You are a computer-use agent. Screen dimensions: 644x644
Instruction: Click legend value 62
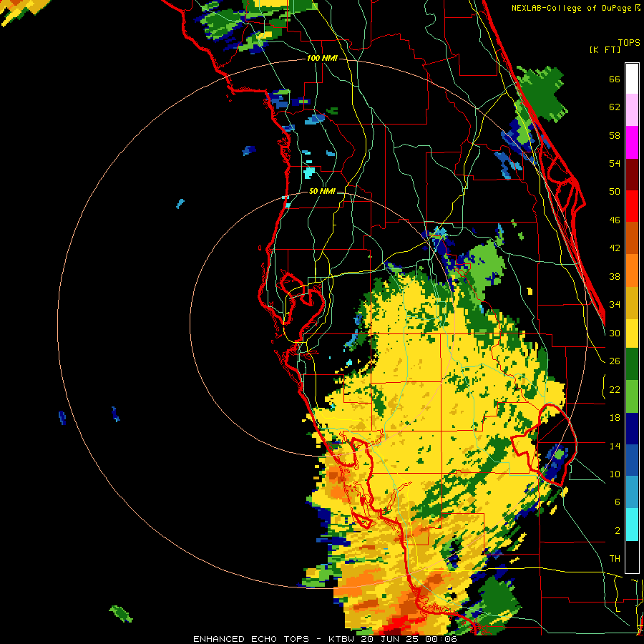tap(615, 107)
